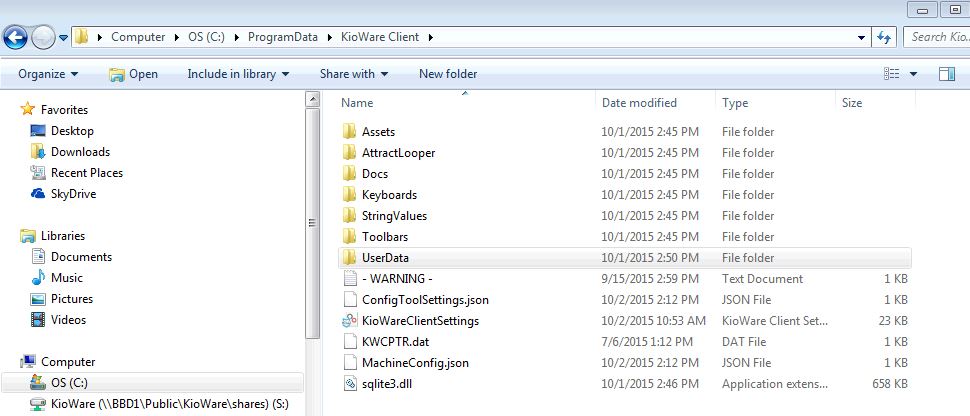Click the KioWareClientSettings file name

pos(420,321)
